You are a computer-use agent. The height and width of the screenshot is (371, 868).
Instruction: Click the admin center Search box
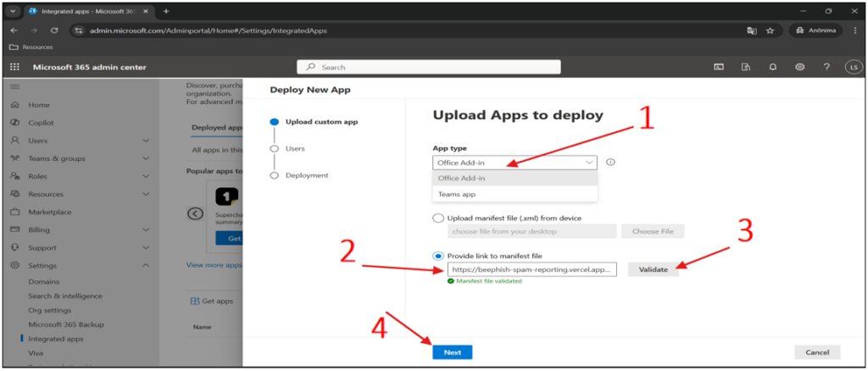click(429, 67)
